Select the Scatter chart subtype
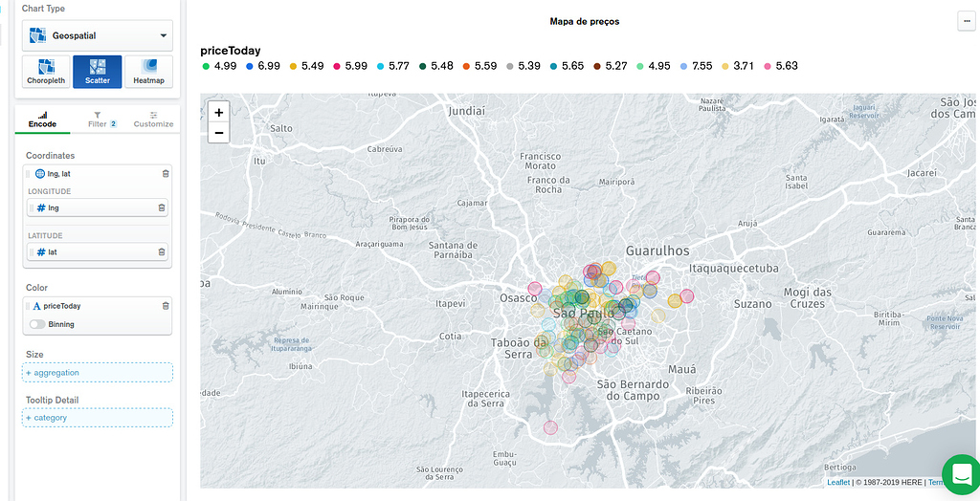 [x=97, y=72]
